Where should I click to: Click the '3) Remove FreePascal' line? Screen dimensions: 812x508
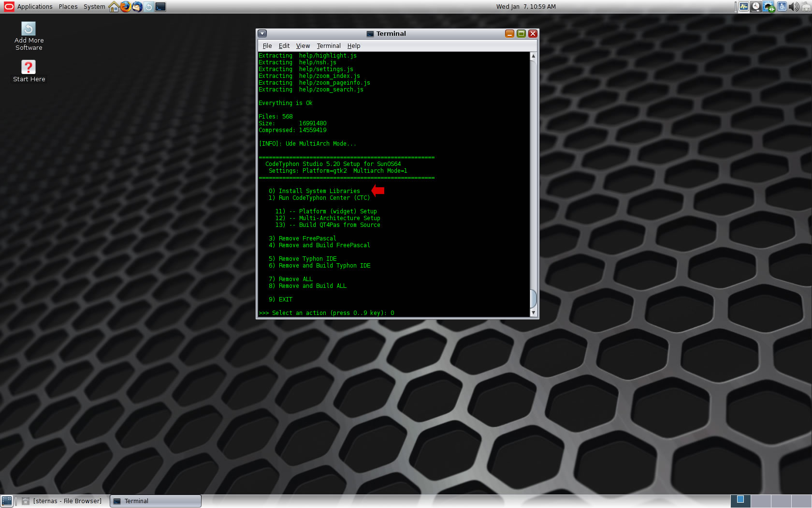click(x=303, y=239)
